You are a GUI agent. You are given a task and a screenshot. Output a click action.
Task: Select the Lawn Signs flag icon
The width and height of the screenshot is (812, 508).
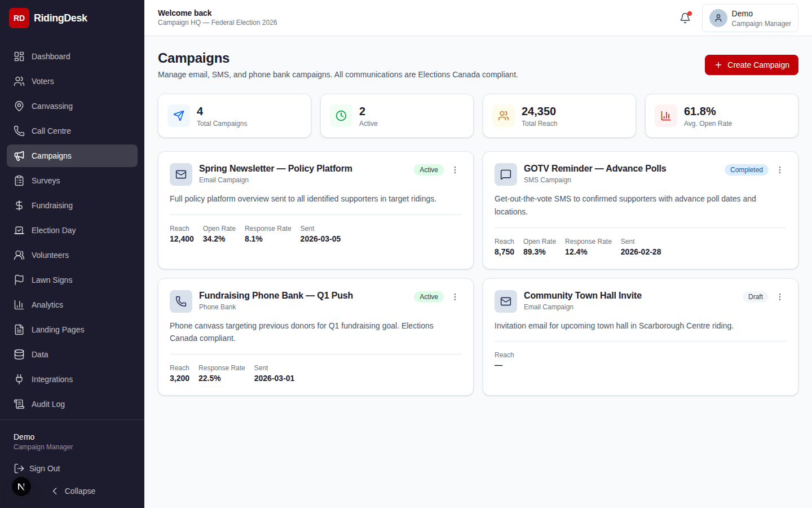[19, 280]
